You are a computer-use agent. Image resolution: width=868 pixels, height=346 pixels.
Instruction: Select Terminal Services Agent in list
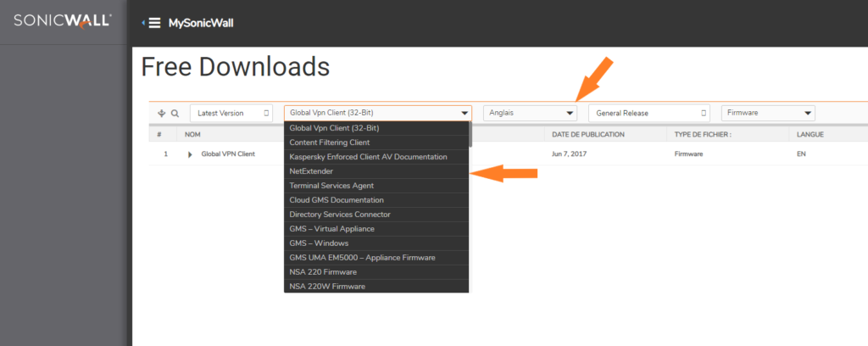click(x=331, y=186)
